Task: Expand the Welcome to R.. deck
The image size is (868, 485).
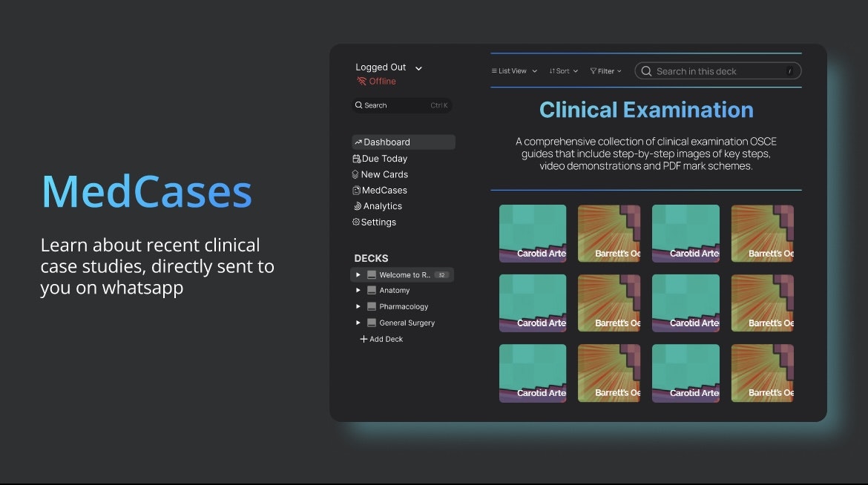Action: pos(358,274)
